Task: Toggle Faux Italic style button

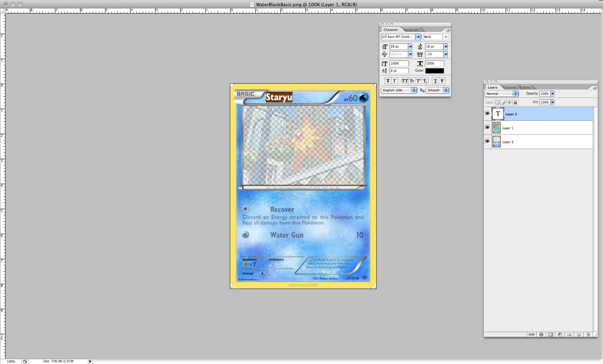Action: click(394, 81)
